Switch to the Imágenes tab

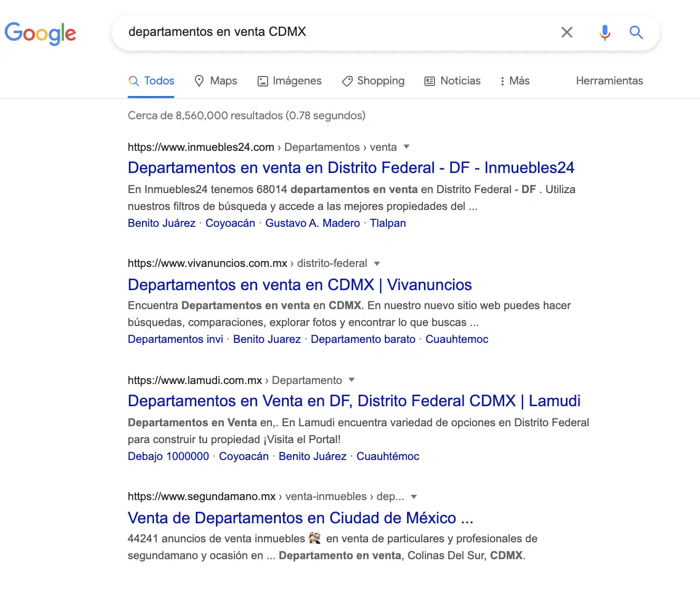pyautogui.click(x=289, y=81)
